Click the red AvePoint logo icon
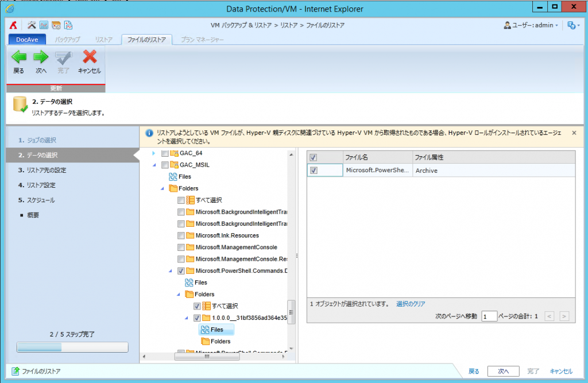Screen dimensions: 588x383 (14, 25)
